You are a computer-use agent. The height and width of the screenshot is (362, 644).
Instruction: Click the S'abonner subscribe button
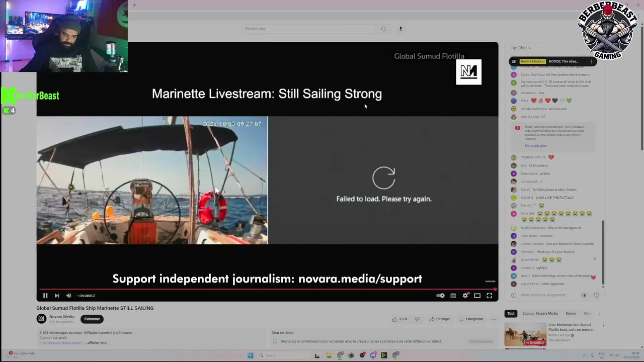point(92,319)
